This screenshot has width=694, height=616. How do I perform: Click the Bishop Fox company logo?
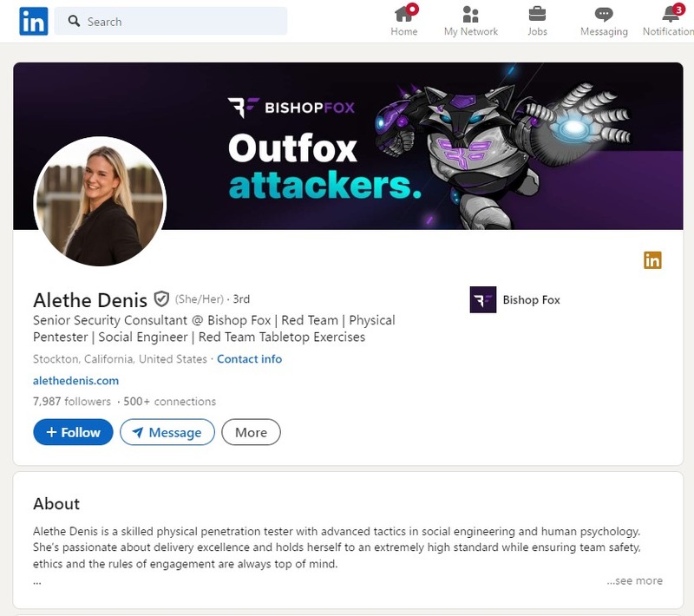tap(482, 299)
